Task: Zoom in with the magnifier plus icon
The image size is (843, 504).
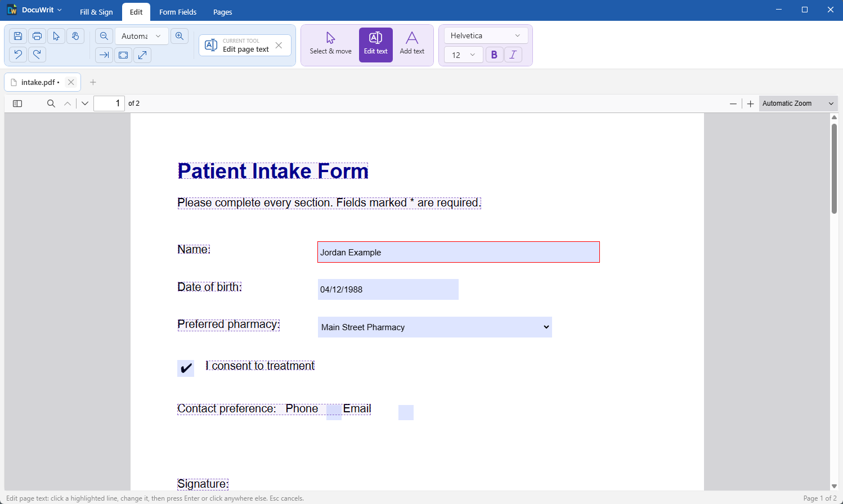Action: 180,36
